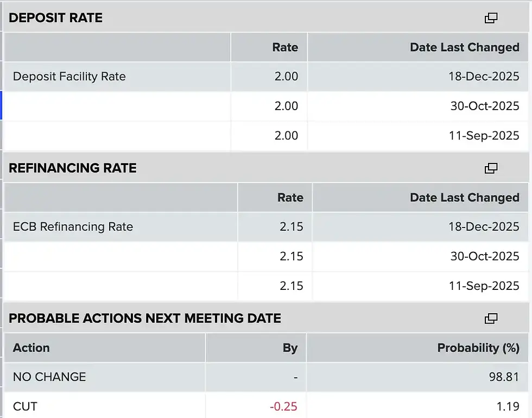Click the REFINANCING RATE section title
Viewport: 532px width, 418px height.
[73, 168]
